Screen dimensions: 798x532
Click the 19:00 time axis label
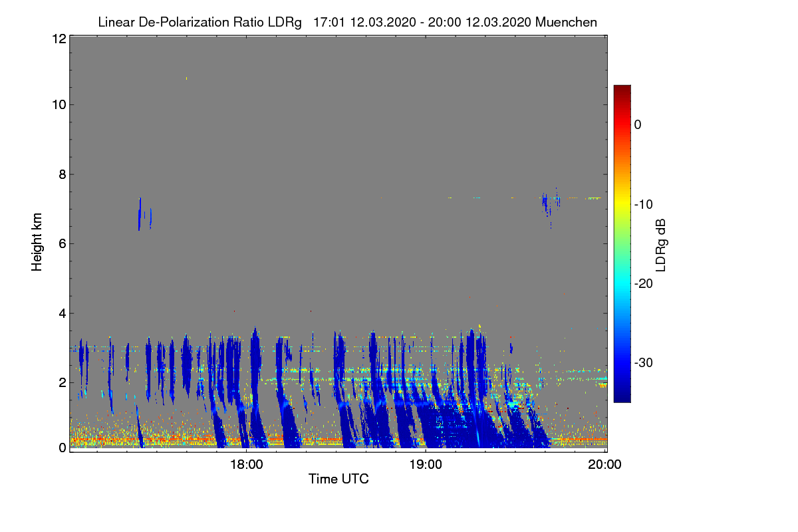(426, 465)
